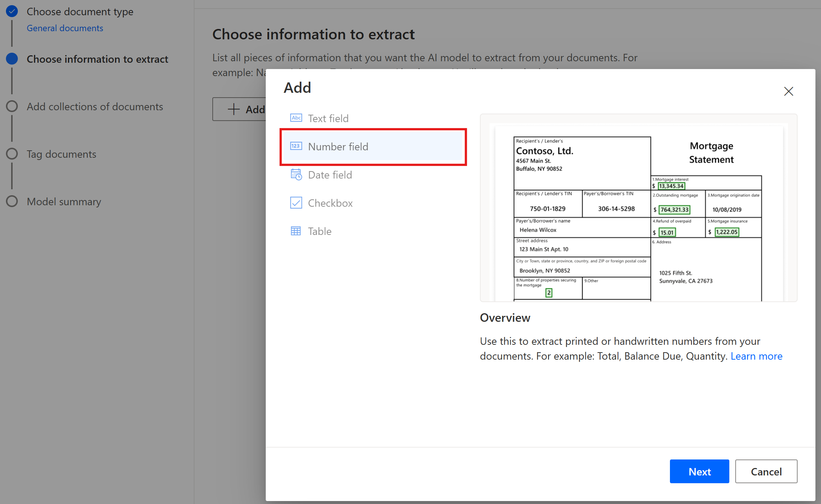Select the Date field calendar icon
Screen dimensions: 821x504
point(296,174)
